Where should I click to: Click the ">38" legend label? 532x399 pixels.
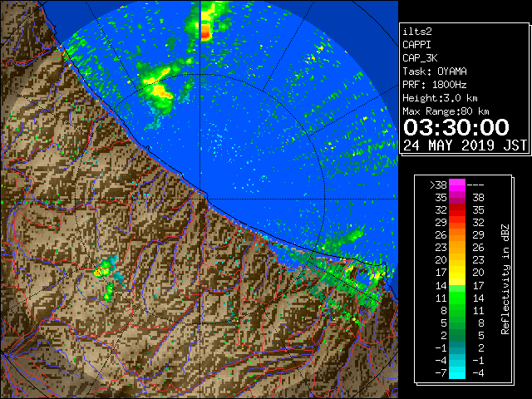[x=438, y=185]
